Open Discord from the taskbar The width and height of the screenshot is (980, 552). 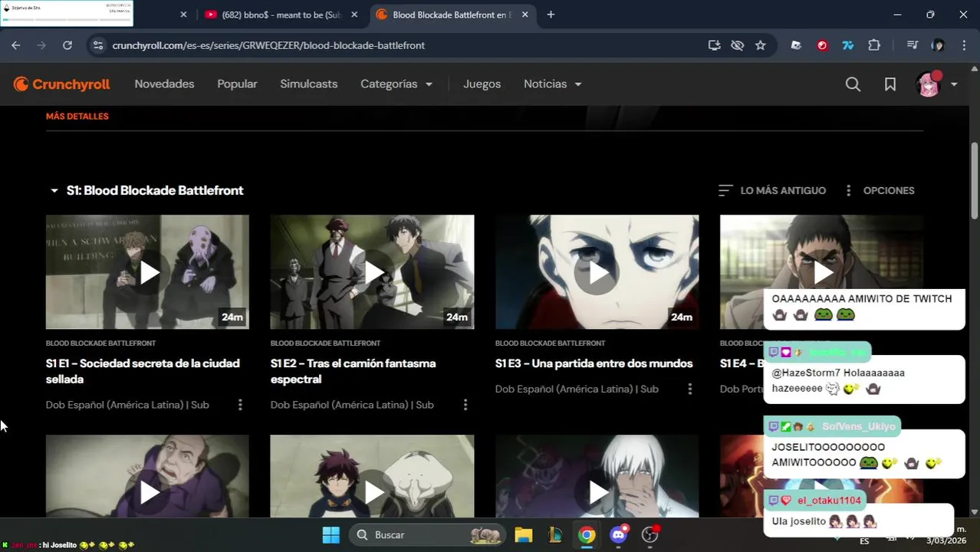pos(619,535)
